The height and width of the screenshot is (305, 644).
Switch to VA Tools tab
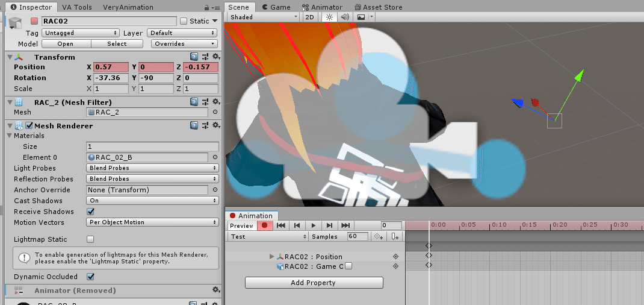(77, 7)
